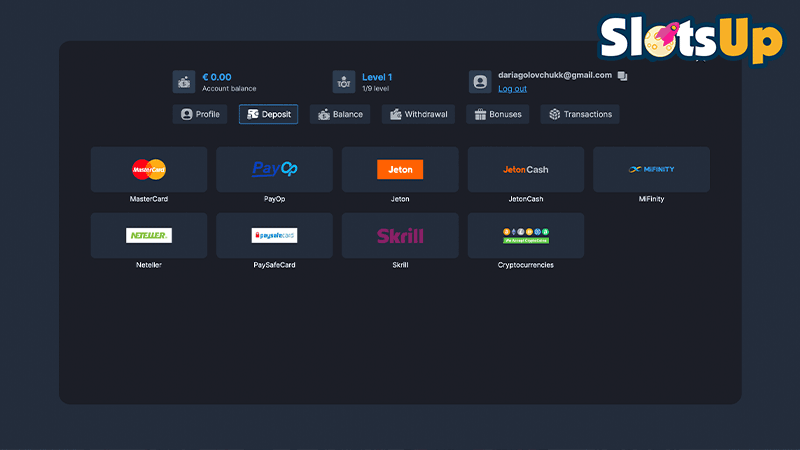Click the Level 1 medal icon

(x=344, y=82)
